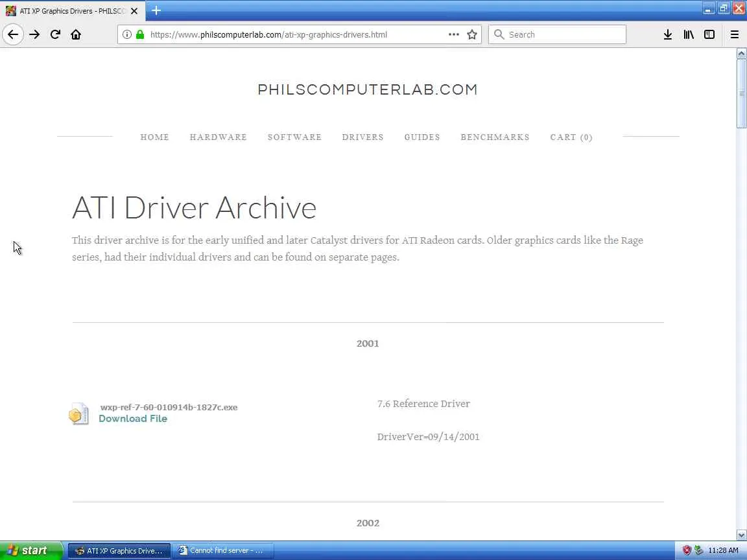Viewport: 747px width, 560px height.
Task: Click the PHILSCOMPUTERLAB.COM site title
Action: [x=367, y=89]
